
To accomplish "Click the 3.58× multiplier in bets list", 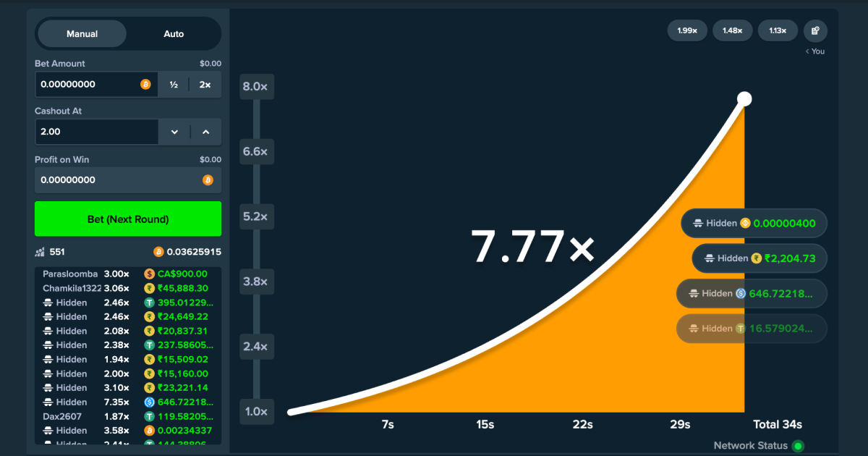I will coord(116,431).
